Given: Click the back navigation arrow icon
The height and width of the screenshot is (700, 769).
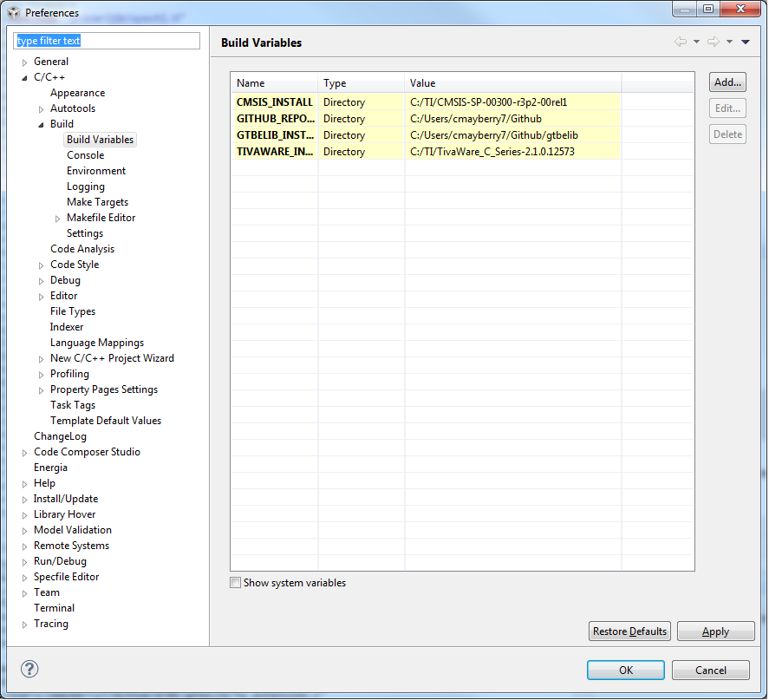Looking at the screenshot, I should tap(681, 42).
